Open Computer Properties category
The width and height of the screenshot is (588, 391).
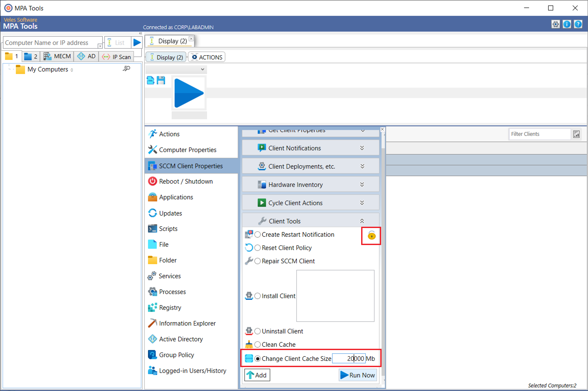click(x=191, y=150)
